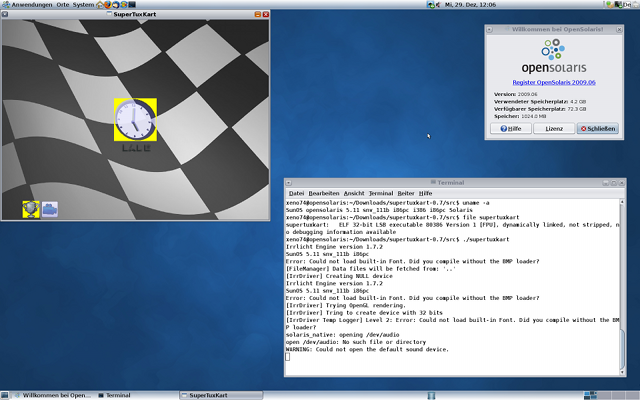Click the show desktop icon in bottom panel
The width and height of the screenshot is (640, 400).
coord(6,395)
